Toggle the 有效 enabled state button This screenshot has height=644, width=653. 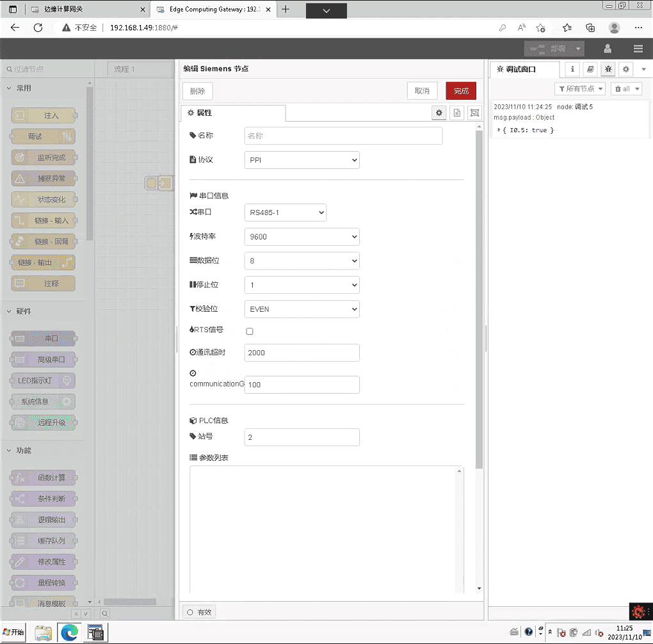198,612
